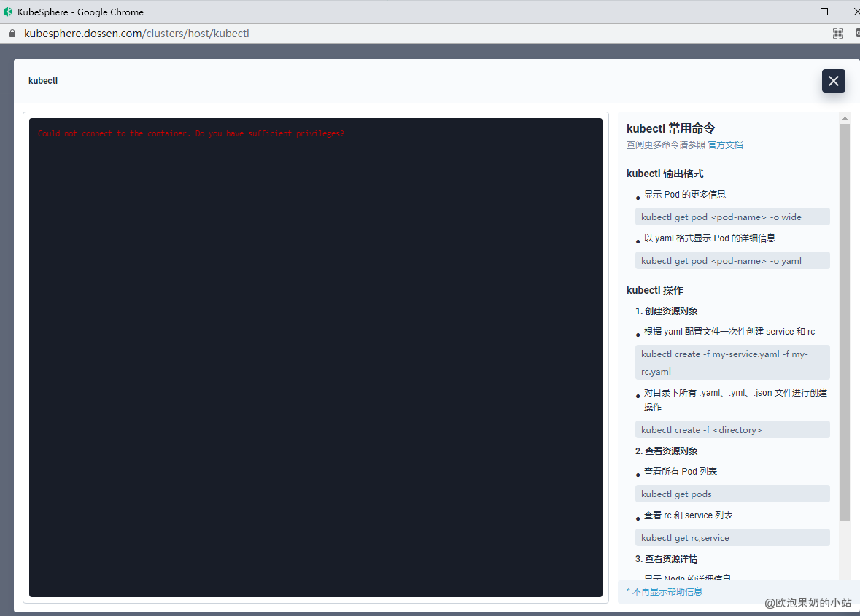
Task: Click the '对目录下所有 .yaml、.yml、.json' bullet text
Action: tap(735, 399)
